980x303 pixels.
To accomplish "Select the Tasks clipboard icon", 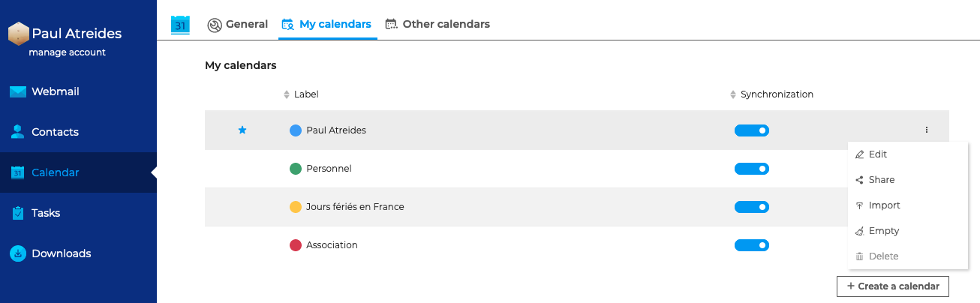I will tap(18, 213).
